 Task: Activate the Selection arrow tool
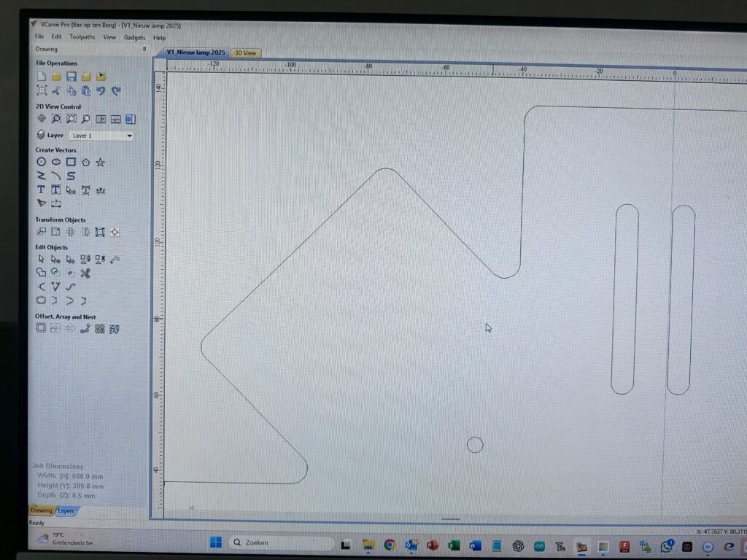click(x=42, y=260)
